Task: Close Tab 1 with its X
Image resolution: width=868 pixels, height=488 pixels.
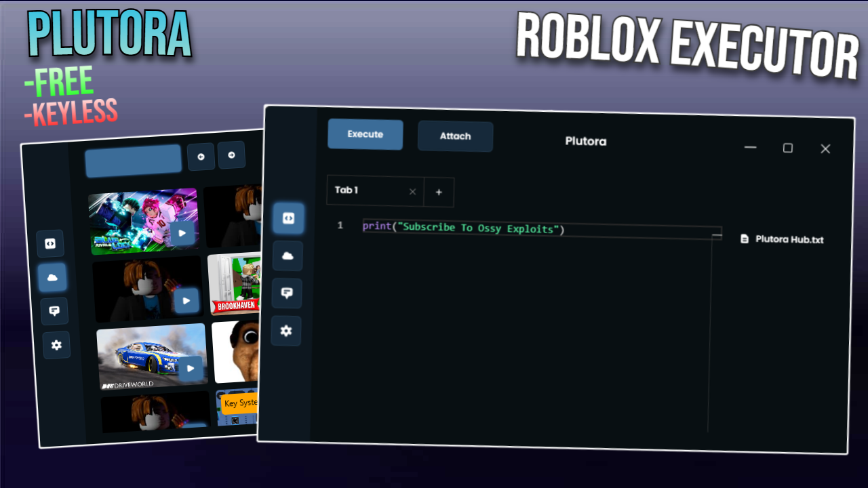Action: click(x=412, y=192)
